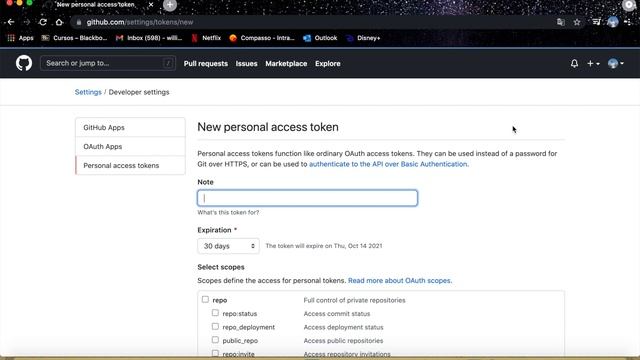This screenshot has width=640, height=360.
Task: Reload the page with refresh icon
Action: [x=43, y=22]
